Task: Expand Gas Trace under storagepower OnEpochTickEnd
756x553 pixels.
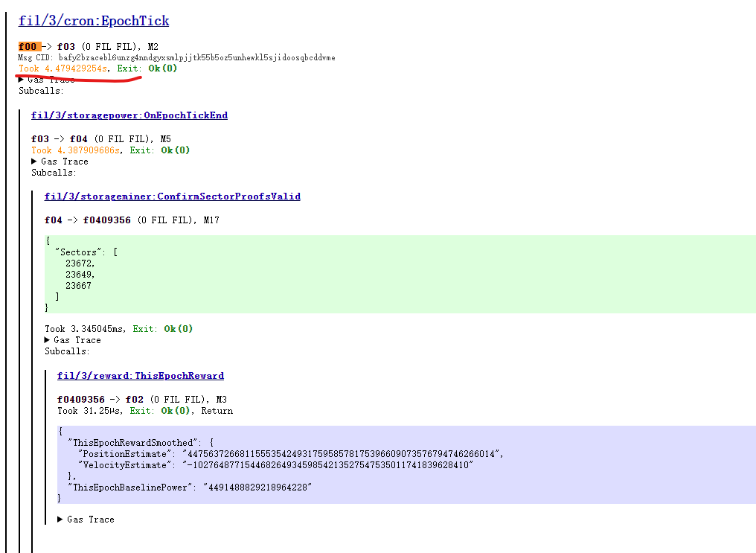Action: click(60, 162)
